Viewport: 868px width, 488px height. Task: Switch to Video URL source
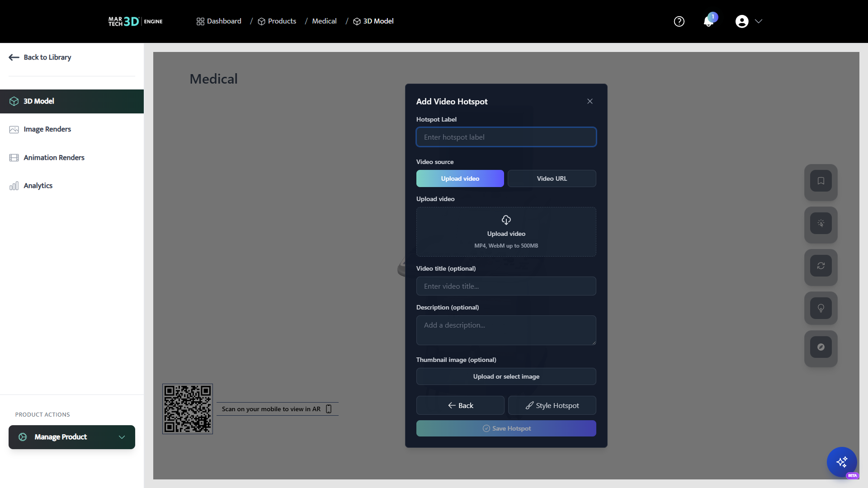pos(552,178)
